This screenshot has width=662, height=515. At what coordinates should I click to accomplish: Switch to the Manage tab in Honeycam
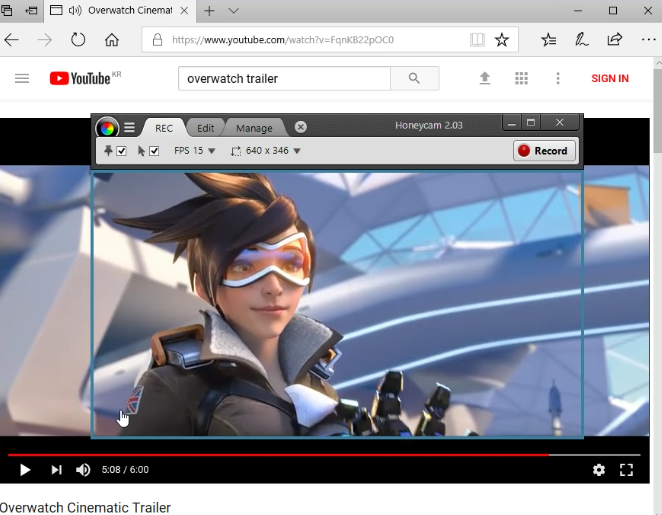254,128
